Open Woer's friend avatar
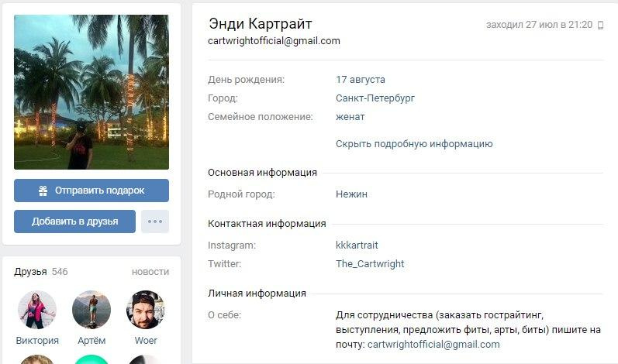Viewport: 618px width, 364px height. [146, 310]
